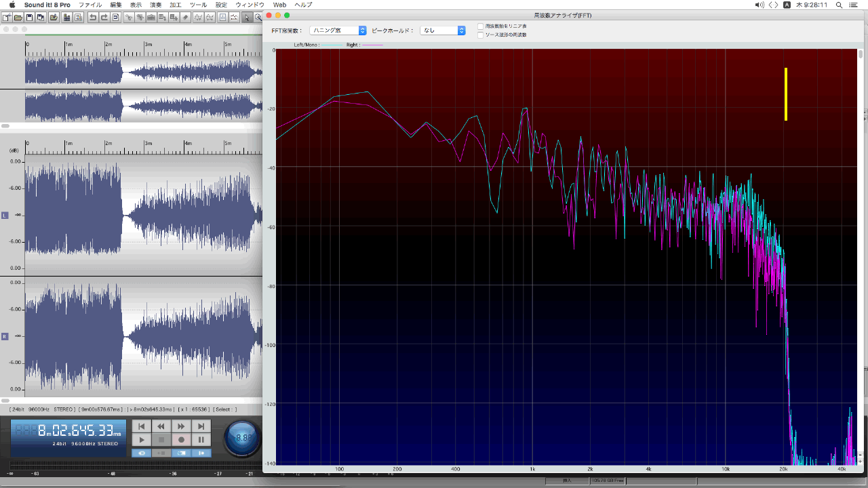Click the volume icon in the menu bar
Viewport: 868px width, 488px height.
tap(759, 5)
